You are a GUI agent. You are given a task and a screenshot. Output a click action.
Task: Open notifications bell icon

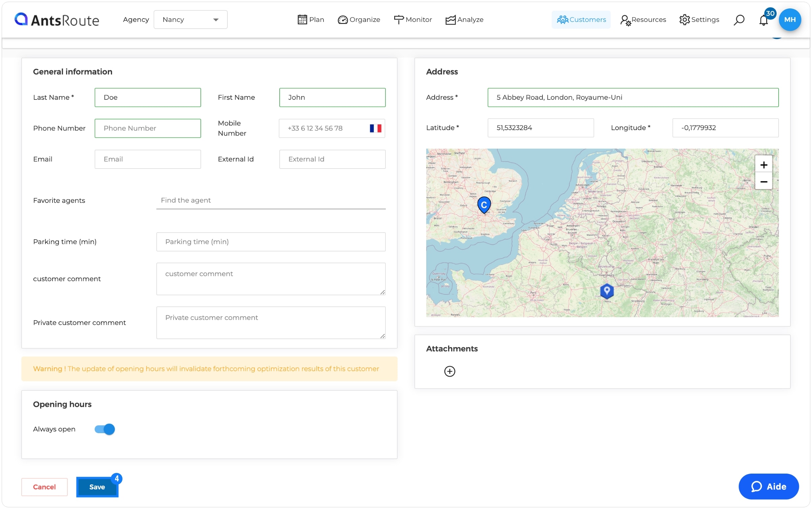click(763, 21)
